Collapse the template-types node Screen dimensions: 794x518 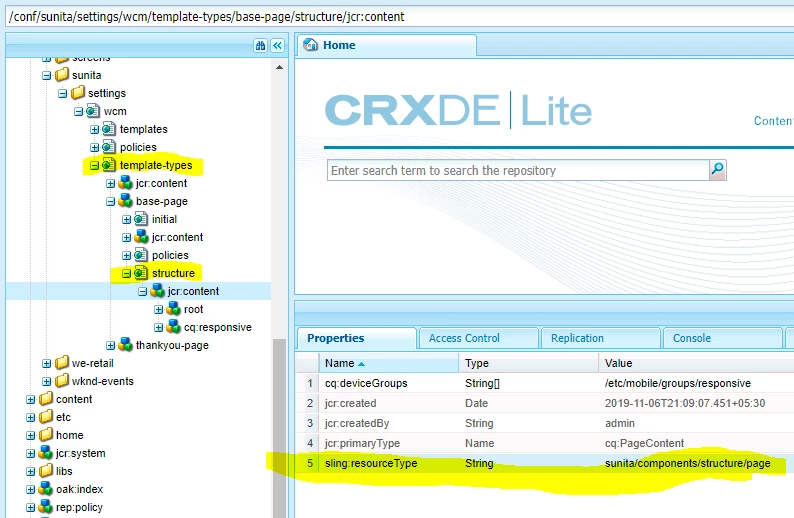click(94, 166)
